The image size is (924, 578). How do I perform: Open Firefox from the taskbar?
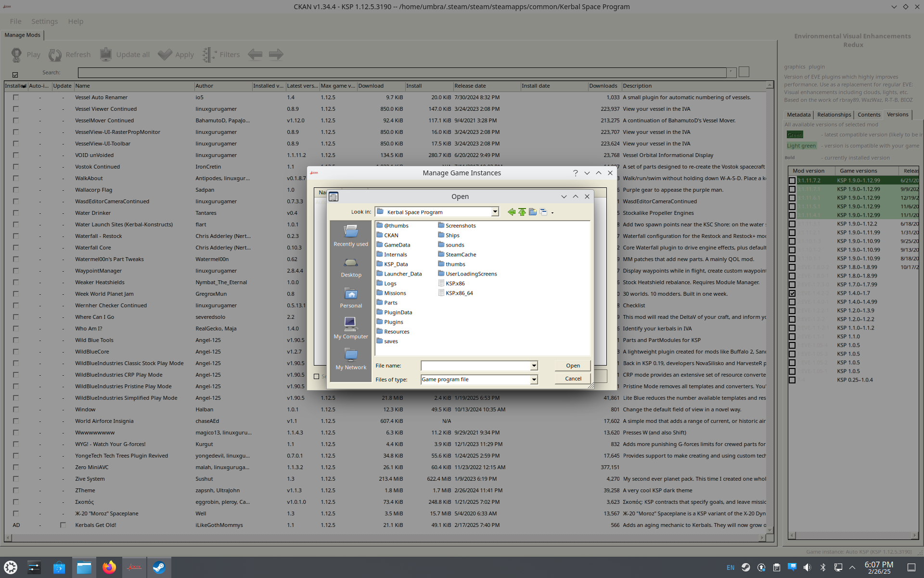coord(109,567)
